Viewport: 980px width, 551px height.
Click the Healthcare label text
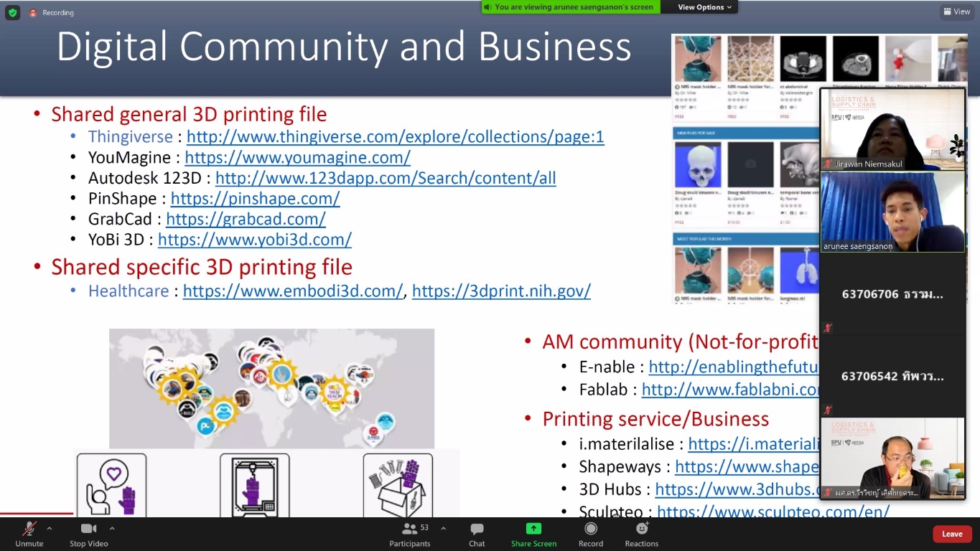pos(129,291)
